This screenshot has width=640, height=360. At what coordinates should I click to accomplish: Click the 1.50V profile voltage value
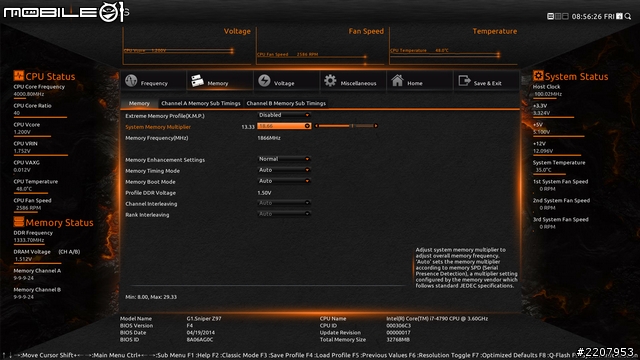(x=264, y=193)
